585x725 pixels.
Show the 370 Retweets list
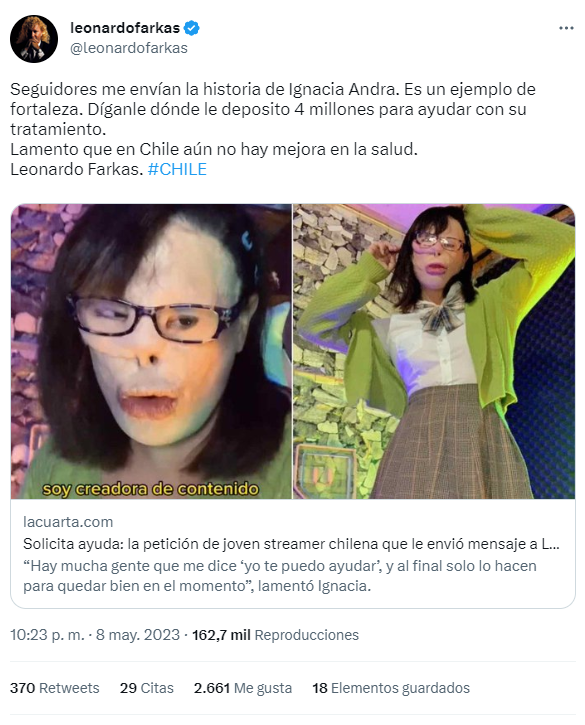(55, 688)
